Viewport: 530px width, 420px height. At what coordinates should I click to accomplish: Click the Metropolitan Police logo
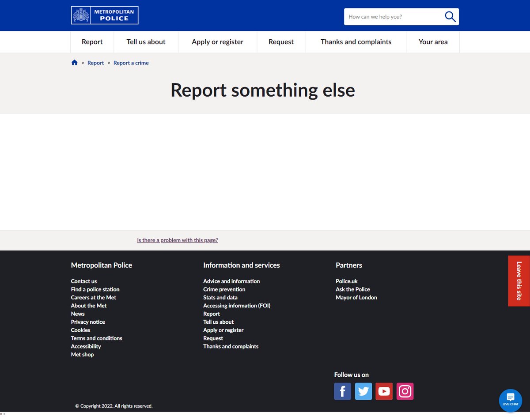tap(105, 15)
